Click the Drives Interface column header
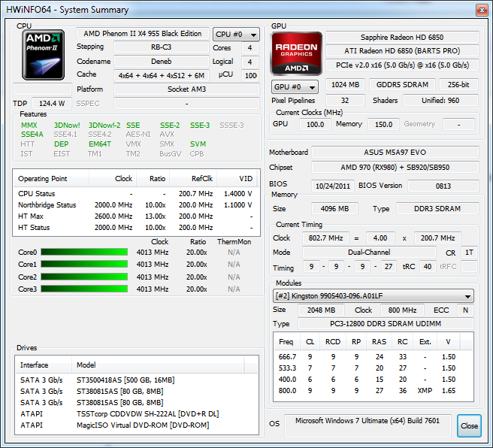 pyautogui.click(x=44, y=365)
